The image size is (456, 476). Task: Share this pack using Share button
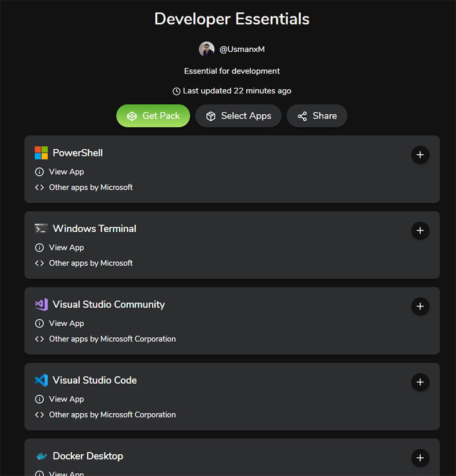tap(317, 116)
